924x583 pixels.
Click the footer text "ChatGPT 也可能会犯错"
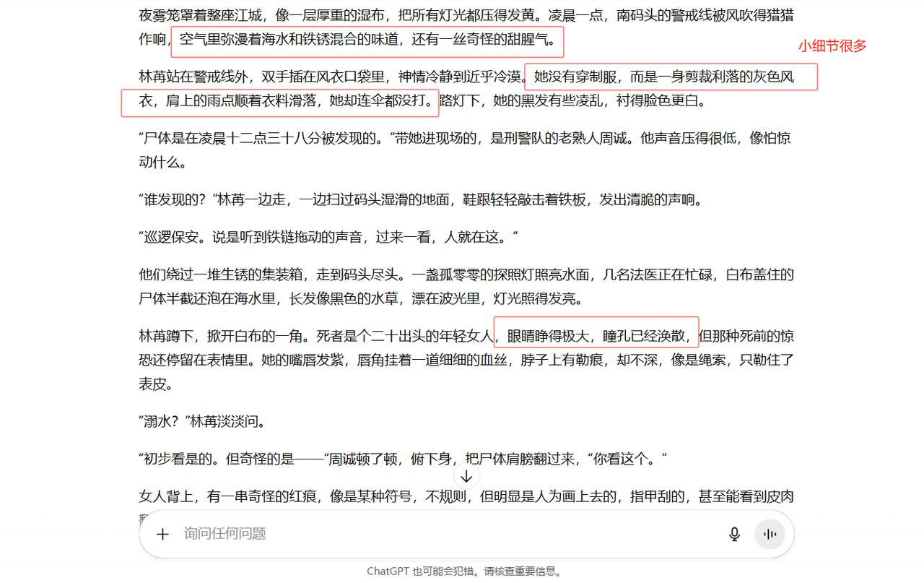point(422,571)
